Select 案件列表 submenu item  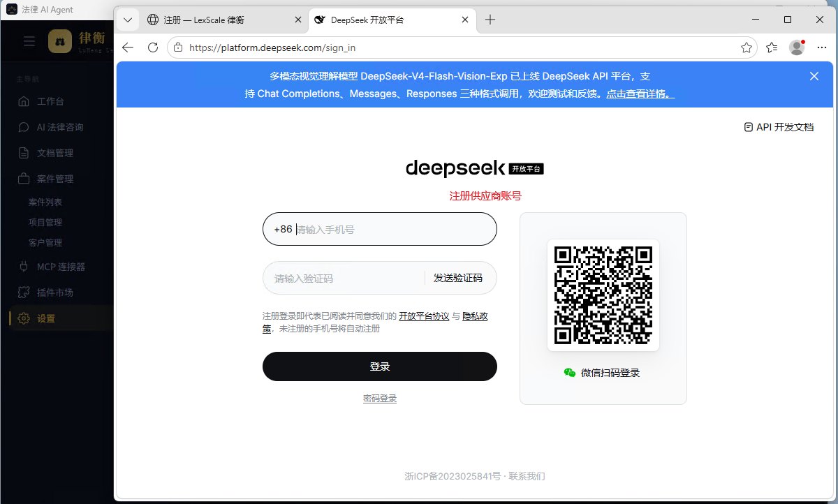coord(45,202)
